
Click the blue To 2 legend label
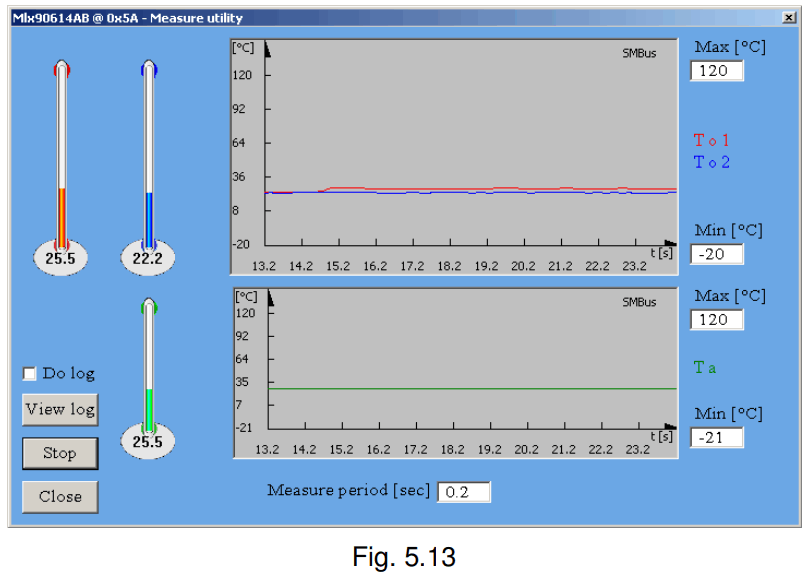pyautogui.click(x=711, y=162)
